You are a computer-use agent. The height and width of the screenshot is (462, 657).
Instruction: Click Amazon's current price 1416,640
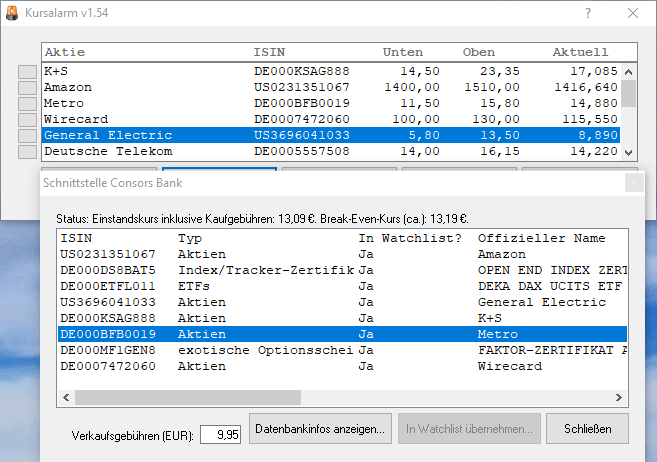click(x=586, y=87)
